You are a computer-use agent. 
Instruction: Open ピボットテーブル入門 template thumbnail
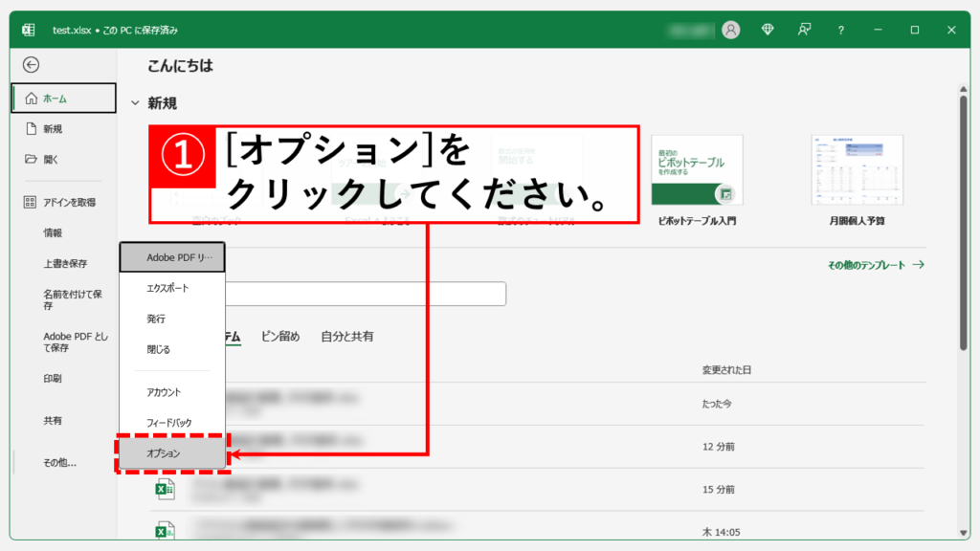click(x=697, y=170)
